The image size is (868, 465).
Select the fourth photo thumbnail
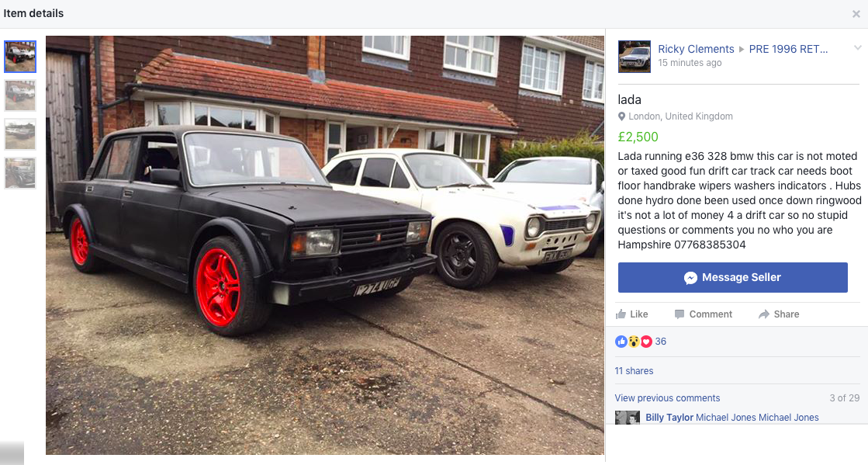pos(20,173)
